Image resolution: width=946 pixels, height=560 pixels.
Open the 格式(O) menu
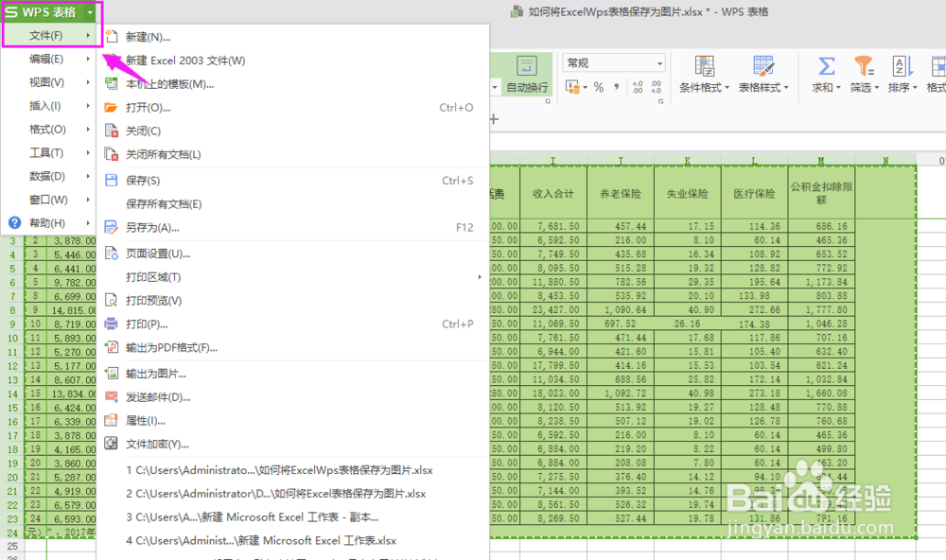pyautogui.click(x=49, y=130)
